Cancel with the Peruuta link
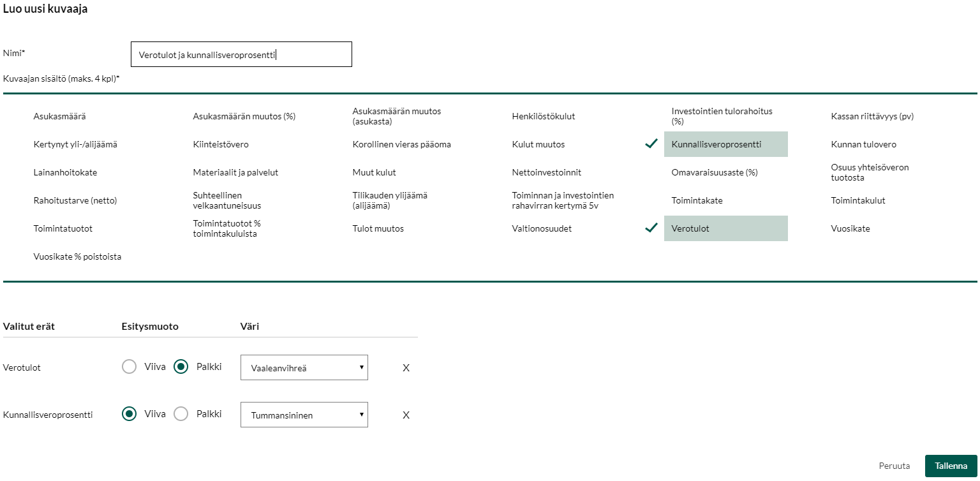 click(x=894, y=466)
